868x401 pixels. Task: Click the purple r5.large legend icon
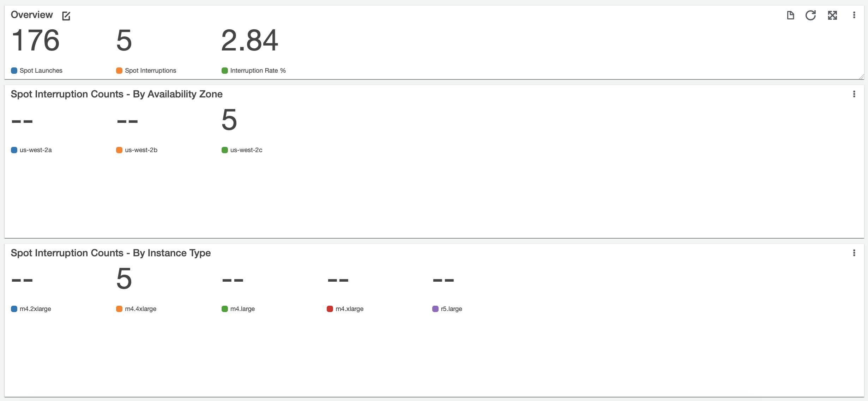tap(435, 309)
